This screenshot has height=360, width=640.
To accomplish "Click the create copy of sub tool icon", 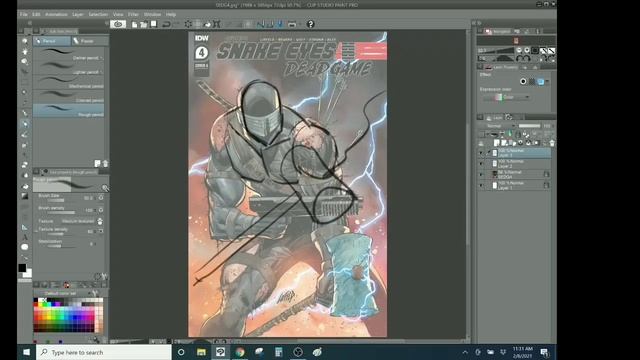I will click(x=97, y=163).
